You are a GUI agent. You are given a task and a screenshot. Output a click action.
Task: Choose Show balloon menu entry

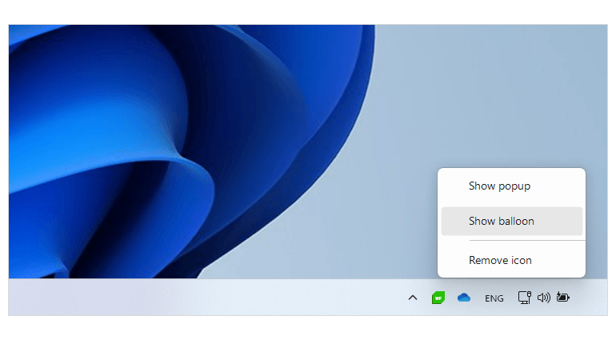511,221
